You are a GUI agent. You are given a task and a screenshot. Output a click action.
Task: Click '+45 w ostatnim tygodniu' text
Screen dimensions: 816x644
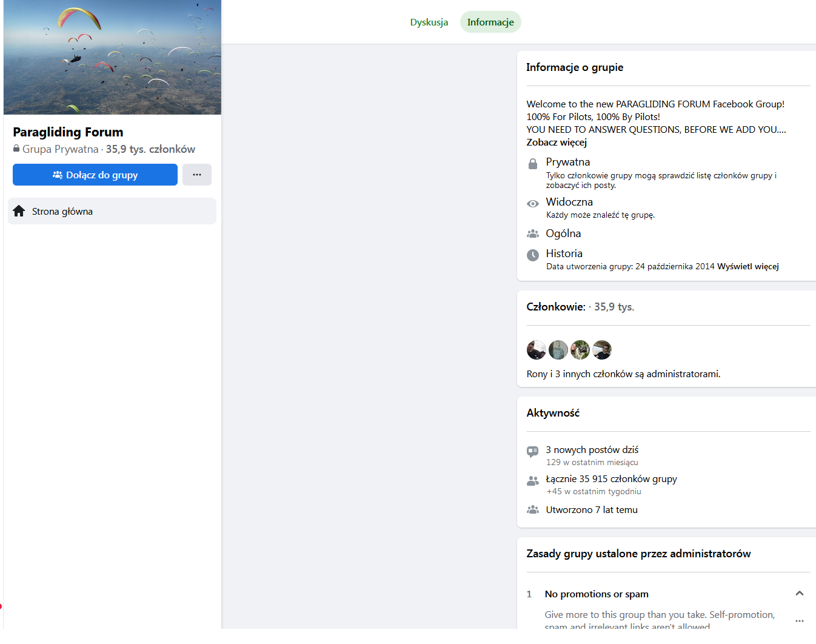(594, 492)
